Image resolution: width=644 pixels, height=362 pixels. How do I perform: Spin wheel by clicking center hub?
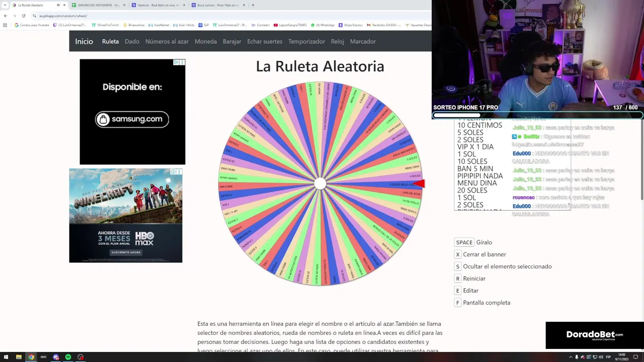(320, 184)
